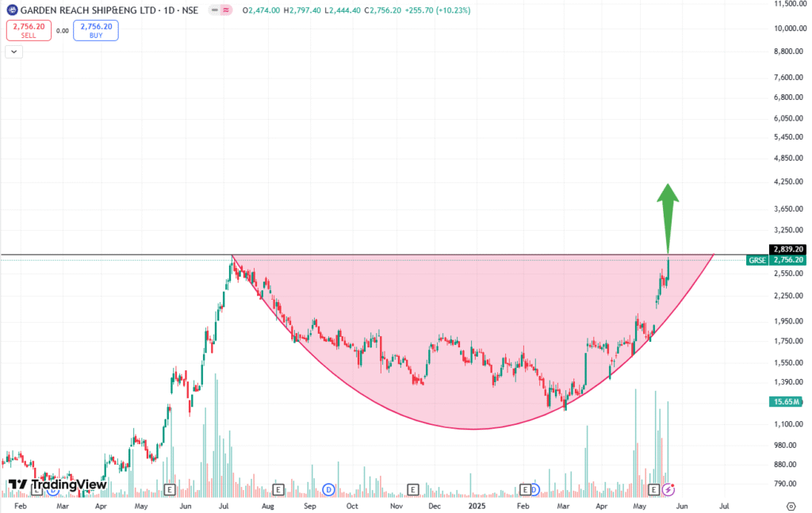Image resolution: width=812 pixels, height=513 pixels.
Task: Open the dividend D marker at Feb 2025
Action: (534, 489)
